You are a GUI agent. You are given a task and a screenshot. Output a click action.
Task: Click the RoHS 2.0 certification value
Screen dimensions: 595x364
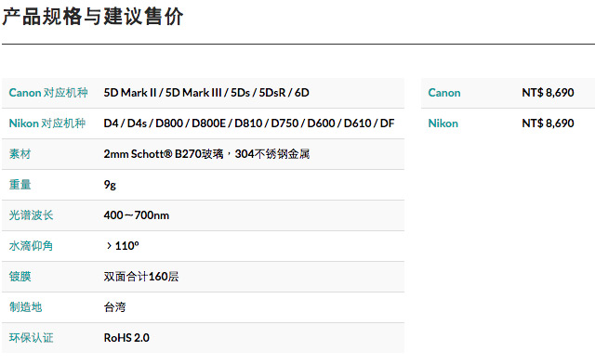click(126, 337)
